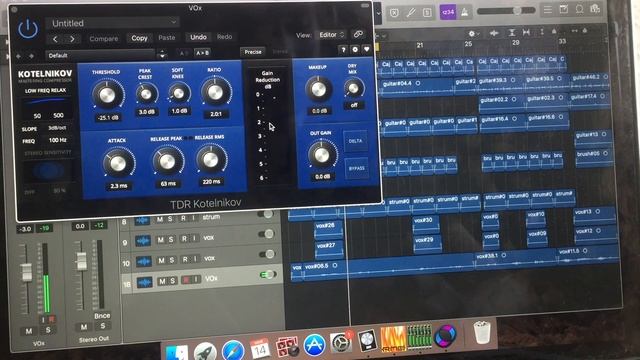Toggle on/off switch for track 18 VOx
The width and height of the screenshot is (640, 360).
pyautogui.click(x=268, y=275)
